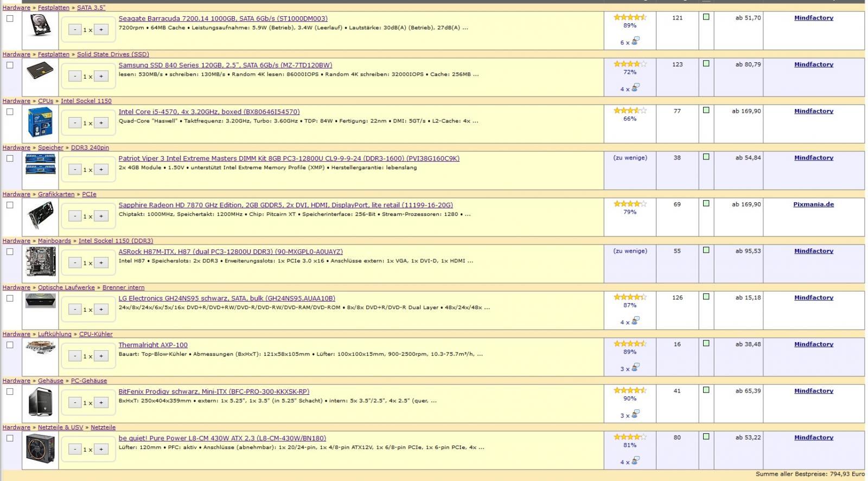868x481 pixels.
Task: Click green availability square for ASRock H87M-ITX
Action: pos(706,250)
